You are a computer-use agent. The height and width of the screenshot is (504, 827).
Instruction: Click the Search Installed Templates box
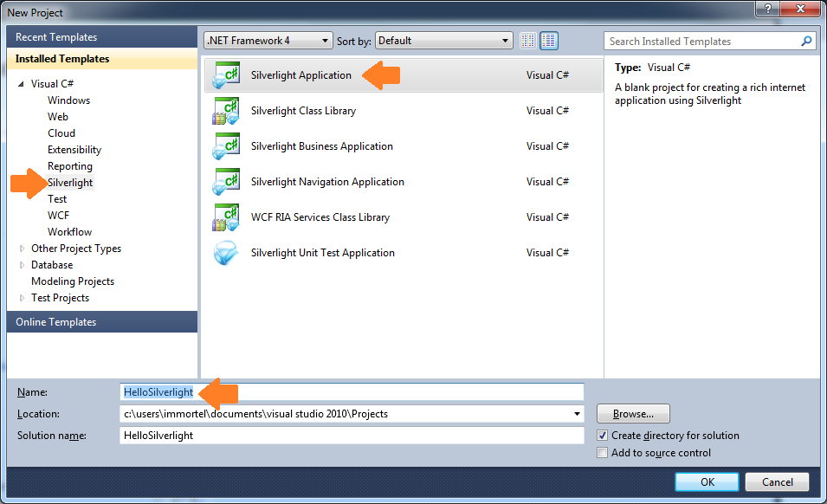(x=709, y=41)
